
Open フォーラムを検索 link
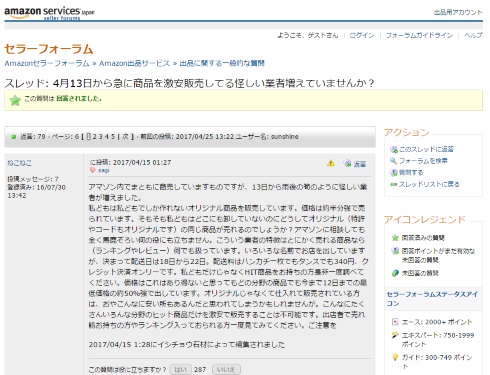pyautogui.click(x=423, y=161)
